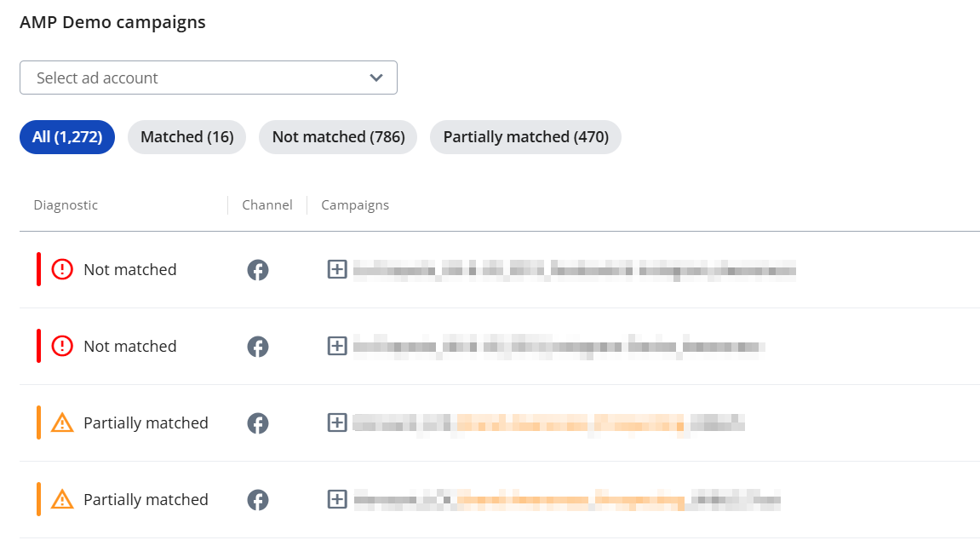The image size is (980, 546).
Task: Show Not matched (786) campaigns
Action: click(x=338, y=137)
